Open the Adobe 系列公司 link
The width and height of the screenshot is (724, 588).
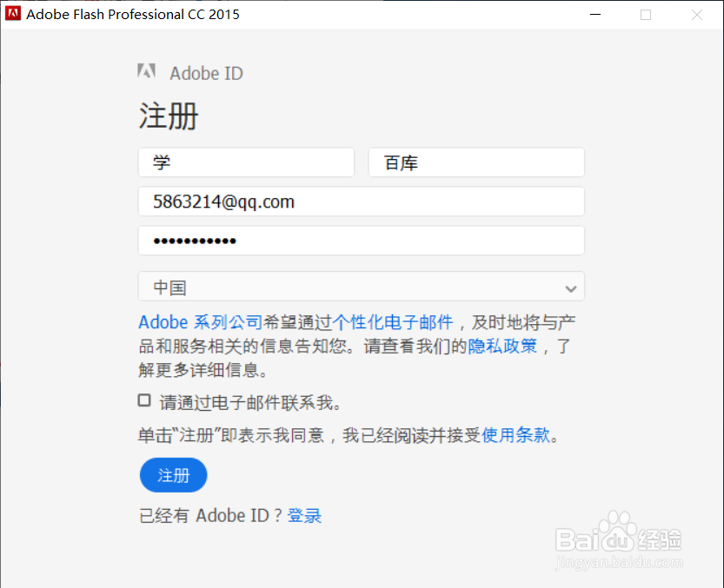(201, 322)
